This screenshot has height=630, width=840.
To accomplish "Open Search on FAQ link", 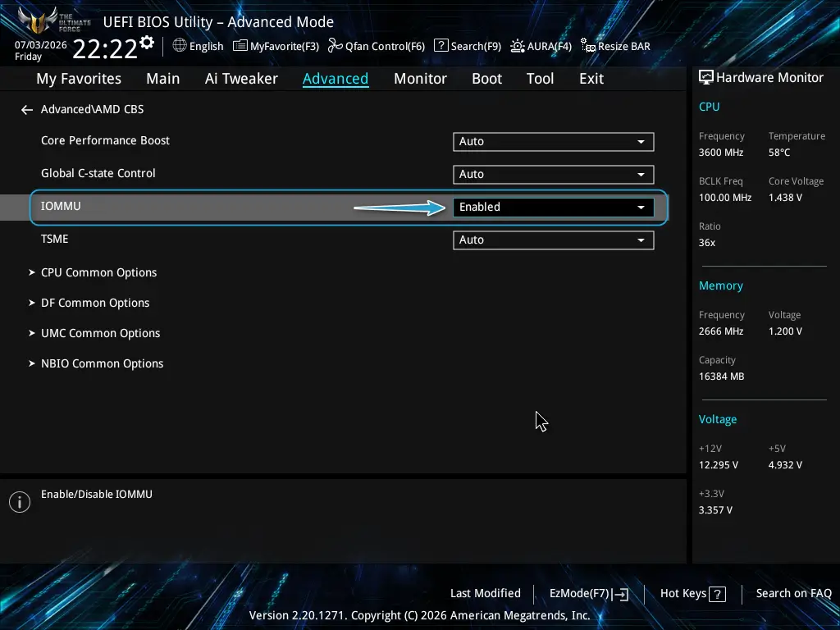I will 793,594.
